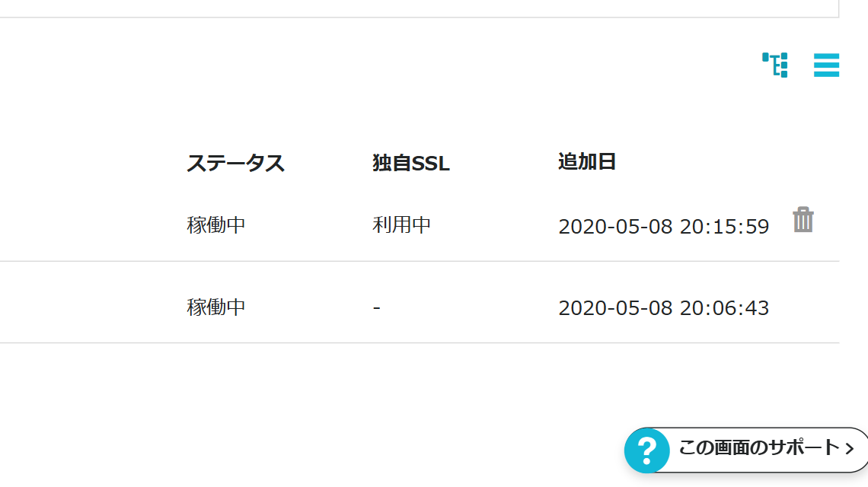Switch to the list view layout icon
The width and height of the screenshot is (868, 487).
(826, 65)
